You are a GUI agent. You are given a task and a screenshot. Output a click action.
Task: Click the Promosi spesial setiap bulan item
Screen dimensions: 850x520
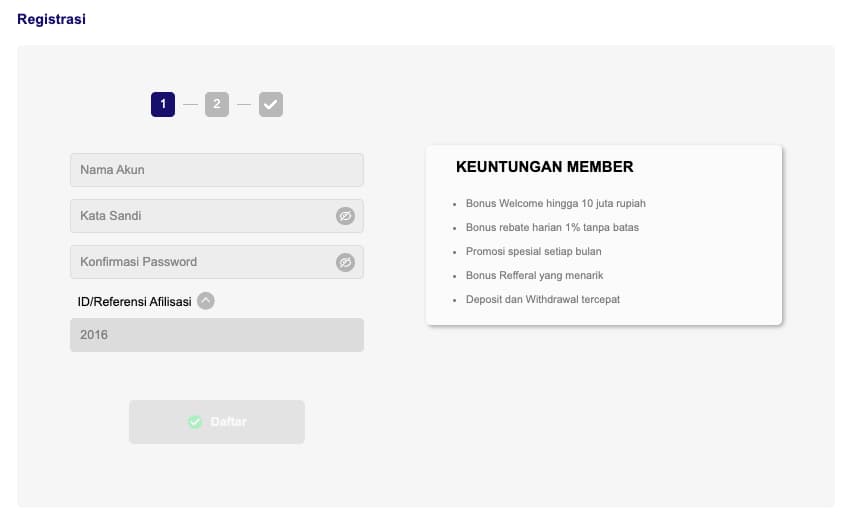533,252
